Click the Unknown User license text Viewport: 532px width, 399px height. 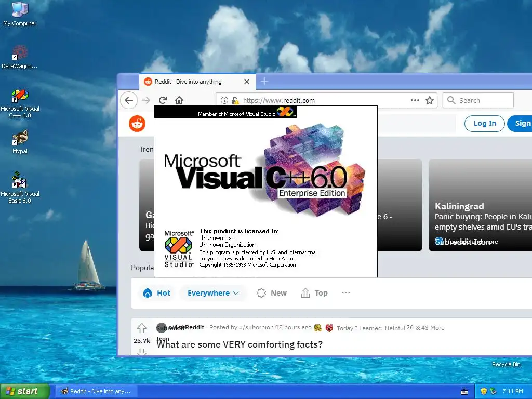(x=218, y=238)
